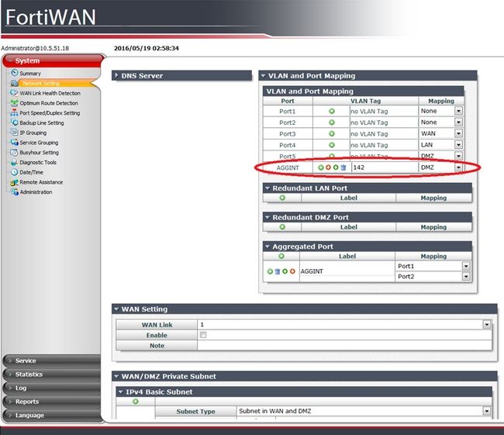Open the Port2 mapping dropdown set to None
Image resolution: width=504 pixels, height=435 pixels.
459,123
